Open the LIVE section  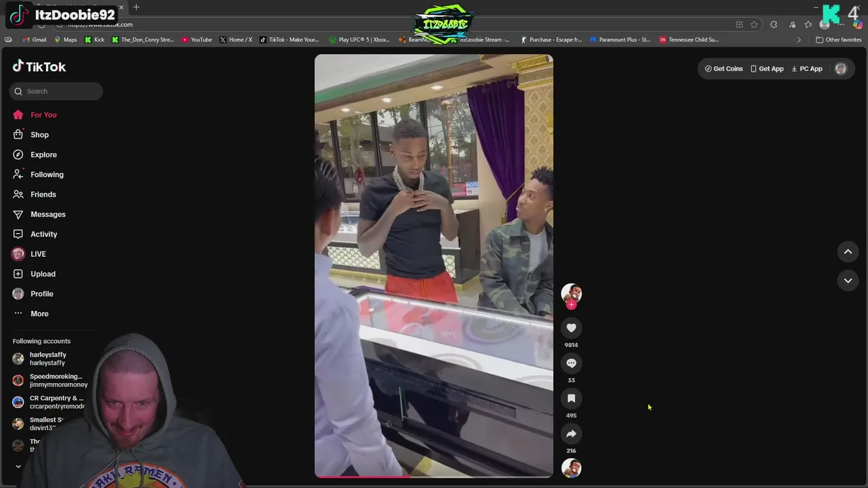38,254
